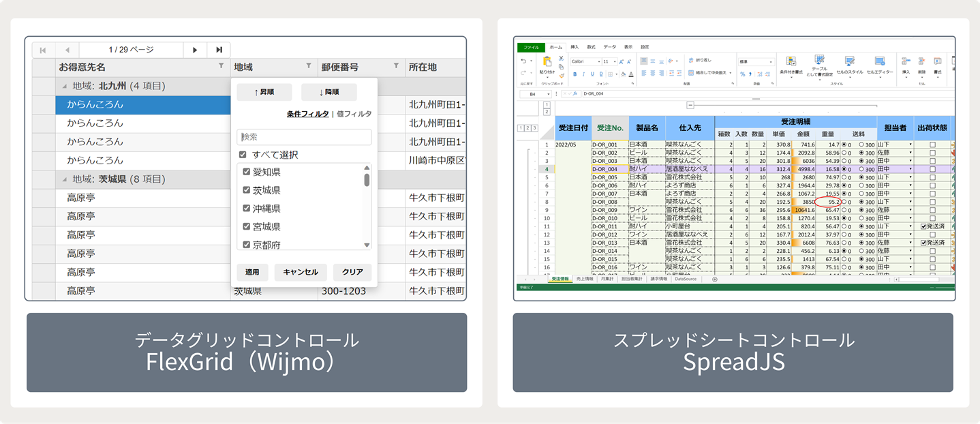980x424 pixels.
Task: Click row outline level 2 button
Action: (x=527, y=127)
